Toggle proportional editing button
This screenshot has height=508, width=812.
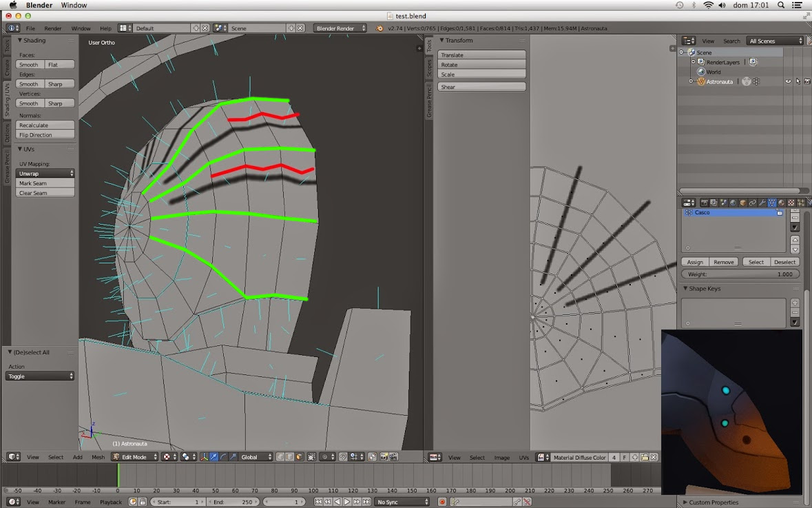(326, 457)
